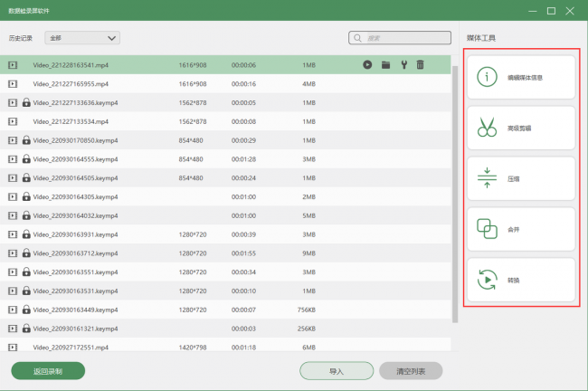The width and height of the screenshot is (588, 391).
Task: Open the 编辑媒体信息 media info tool
Action: (x=521, y=77)
